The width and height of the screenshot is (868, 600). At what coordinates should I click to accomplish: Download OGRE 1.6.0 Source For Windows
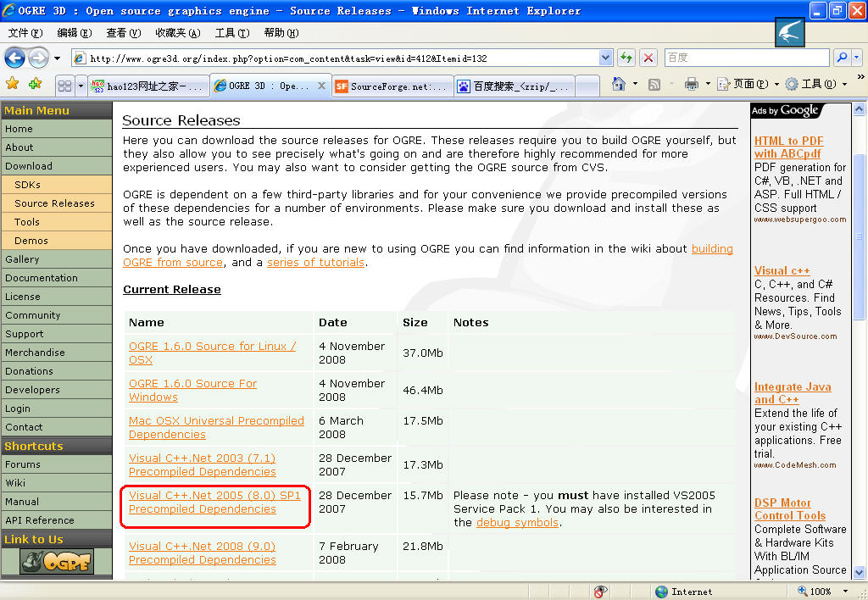coord(192,390)
